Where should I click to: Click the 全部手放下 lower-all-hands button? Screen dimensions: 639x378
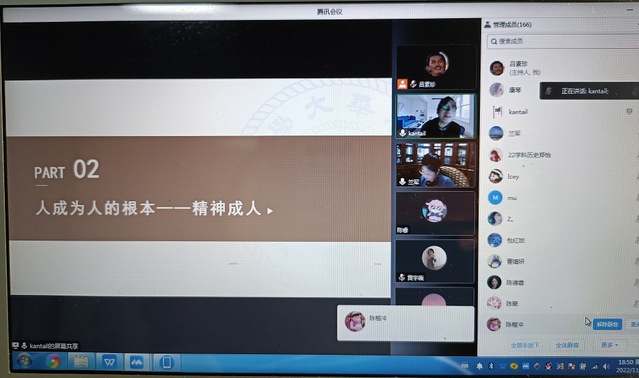coord(525,345)
